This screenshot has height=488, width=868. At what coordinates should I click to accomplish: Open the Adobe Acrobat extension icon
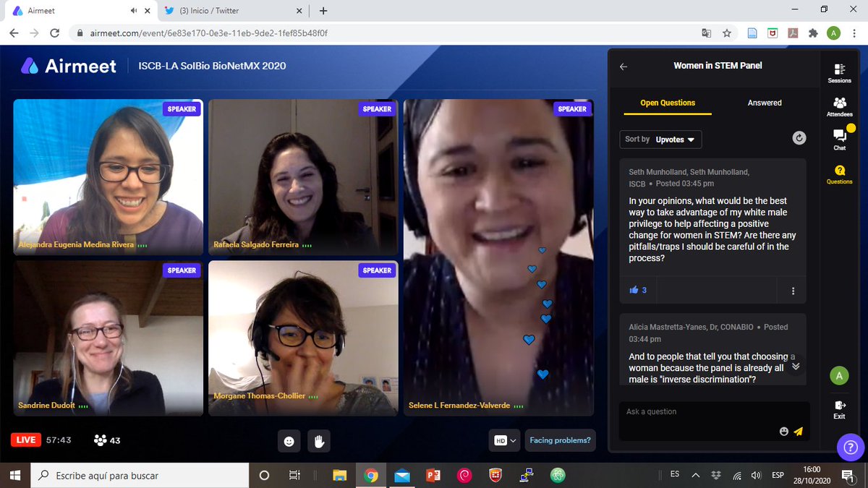click(793, 33)
